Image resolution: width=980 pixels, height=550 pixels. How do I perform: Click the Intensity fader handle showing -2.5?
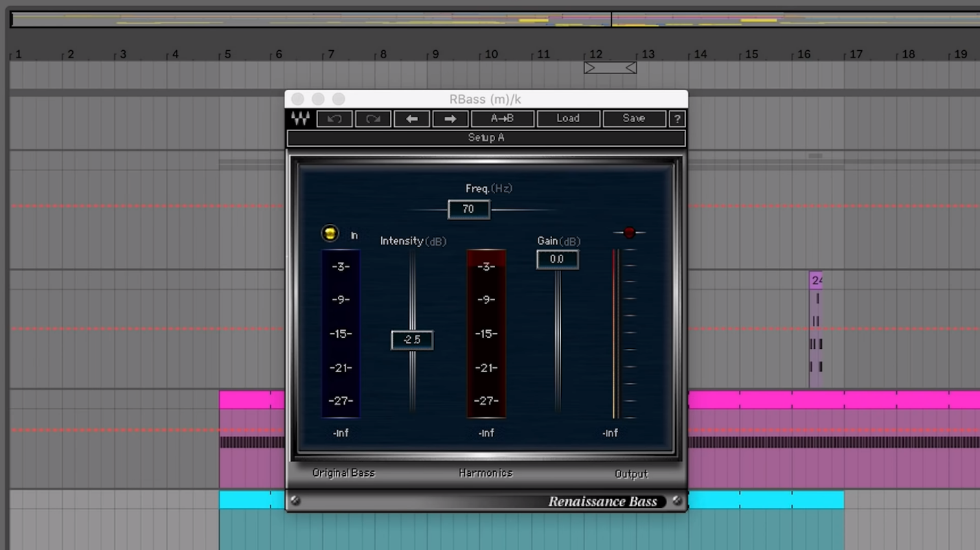(x=412, y=340)
